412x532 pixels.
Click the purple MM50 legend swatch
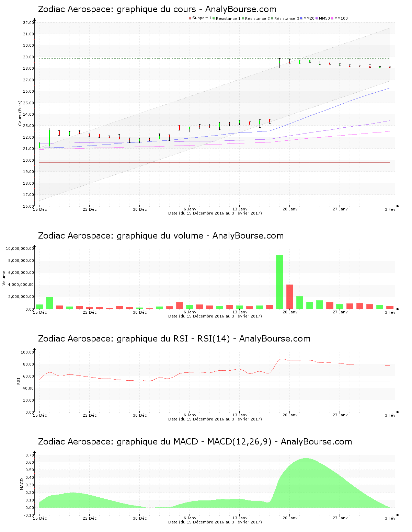tap(317, 18)
